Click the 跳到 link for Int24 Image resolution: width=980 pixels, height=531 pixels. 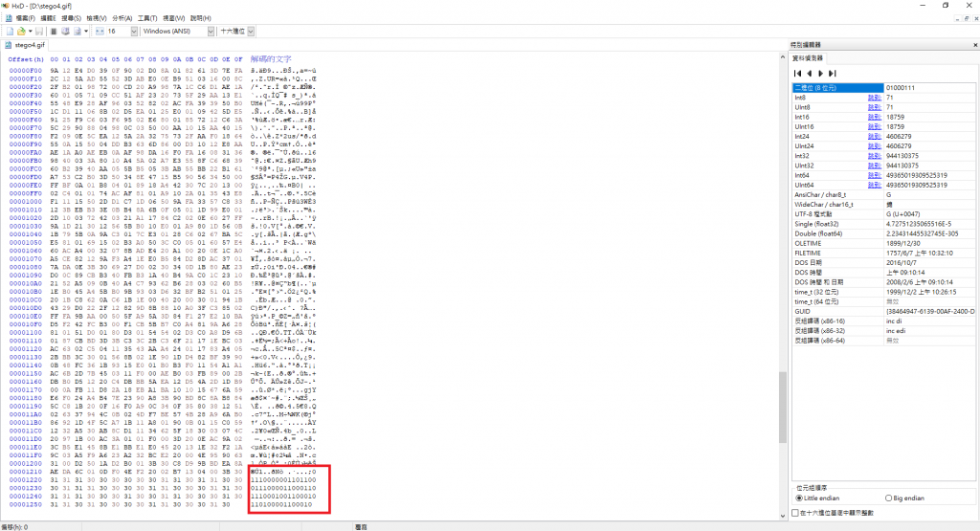point(875,136)
